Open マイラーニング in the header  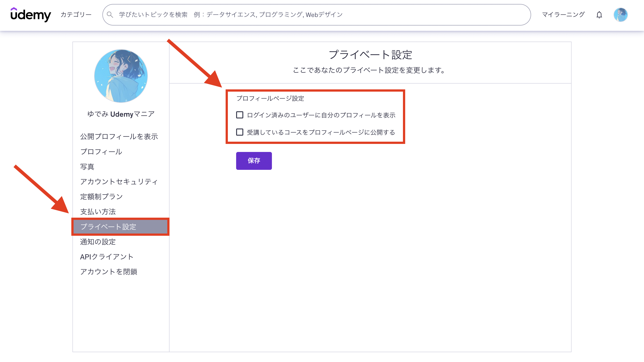[563, 15]
